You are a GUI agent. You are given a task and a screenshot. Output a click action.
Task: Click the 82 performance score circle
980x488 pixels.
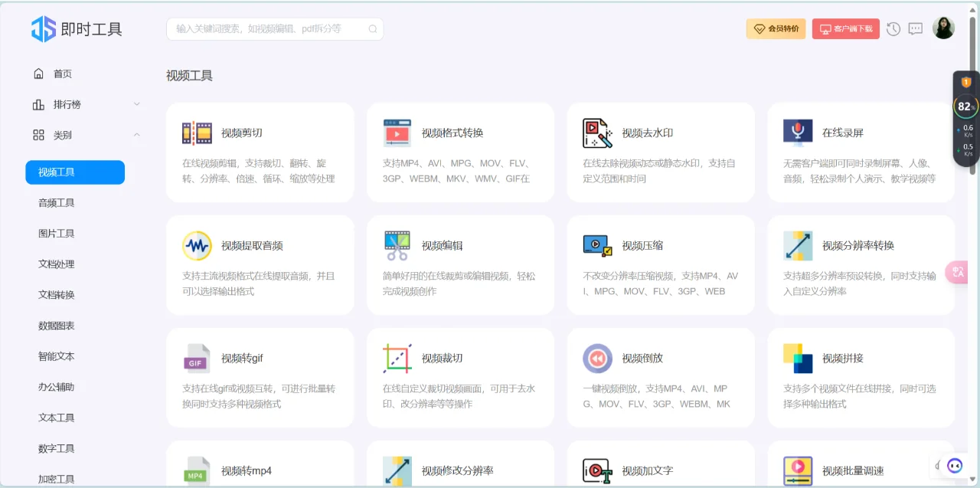[965, 106]
